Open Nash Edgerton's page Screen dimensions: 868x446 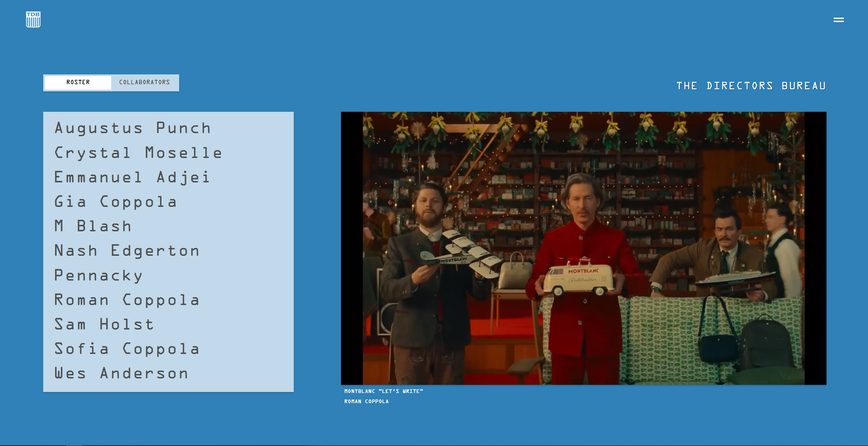(x=127, y=251)
